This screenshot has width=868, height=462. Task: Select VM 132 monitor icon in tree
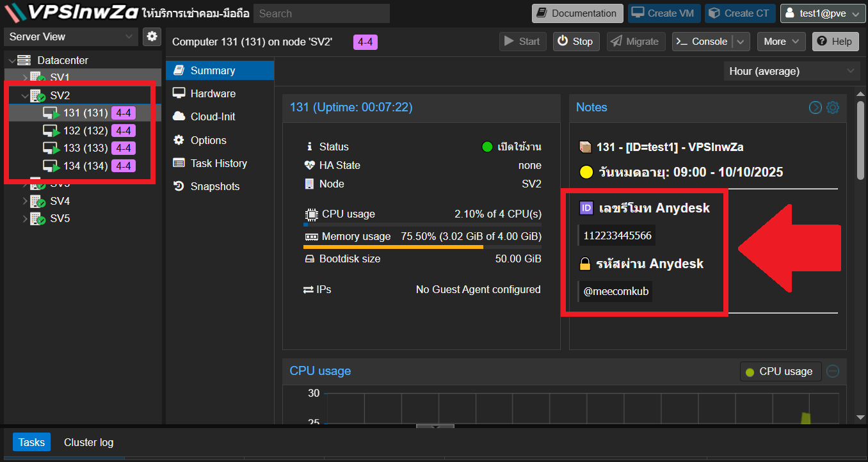tap(51, 131)
